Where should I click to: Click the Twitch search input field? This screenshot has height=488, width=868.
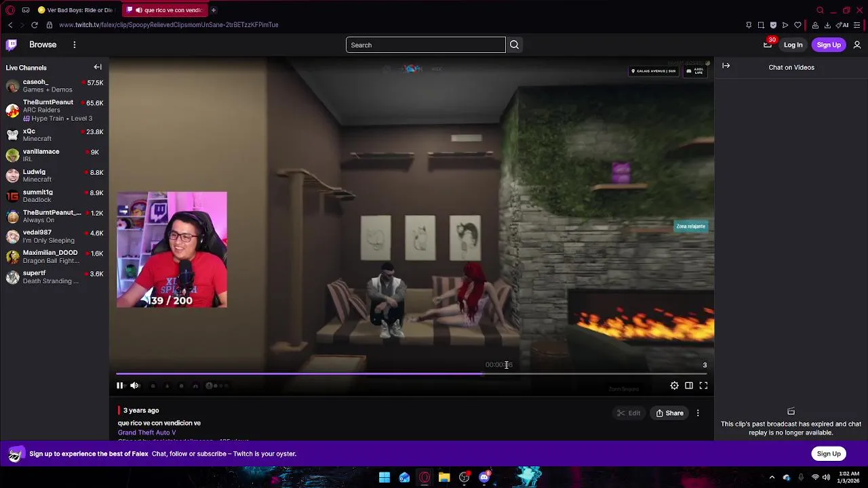point(426,45)
